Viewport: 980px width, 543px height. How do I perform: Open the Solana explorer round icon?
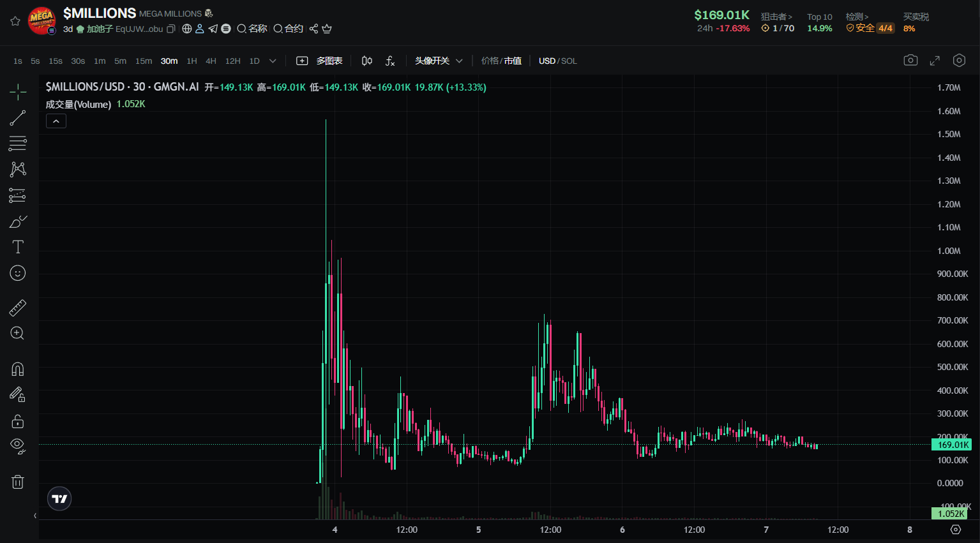[x=226, y=29]
